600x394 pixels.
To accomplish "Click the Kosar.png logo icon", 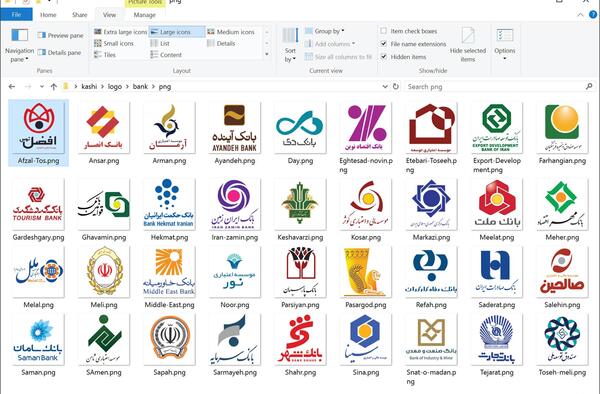I will pos(365,204).
